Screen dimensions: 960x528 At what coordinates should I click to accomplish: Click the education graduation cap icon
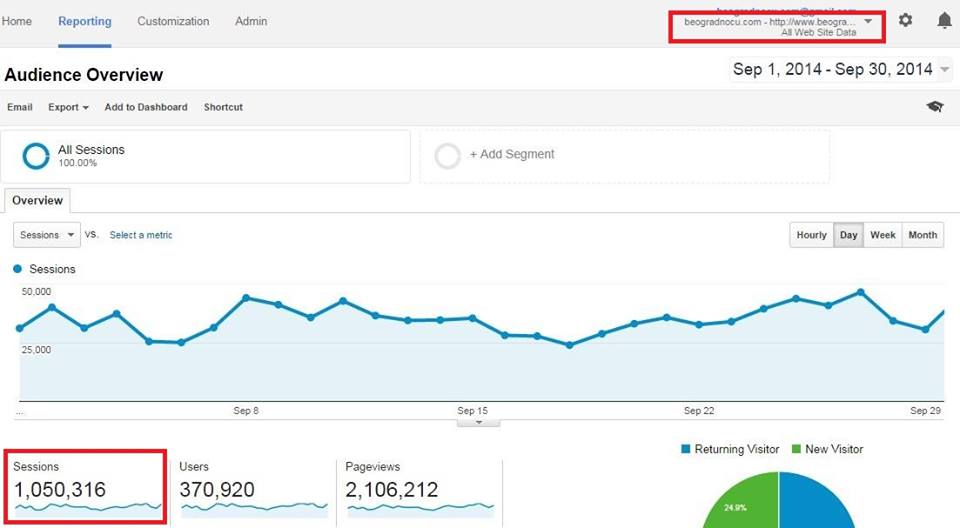935,107
